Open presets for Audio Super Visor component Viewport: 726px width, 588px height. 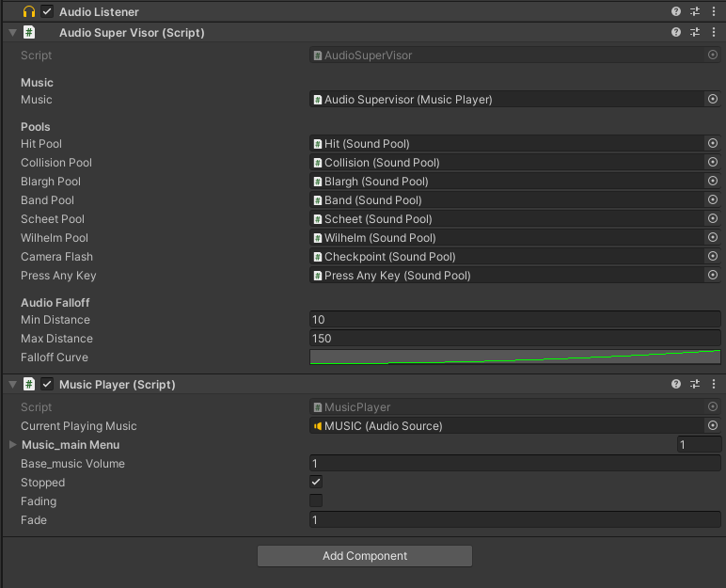695,32
